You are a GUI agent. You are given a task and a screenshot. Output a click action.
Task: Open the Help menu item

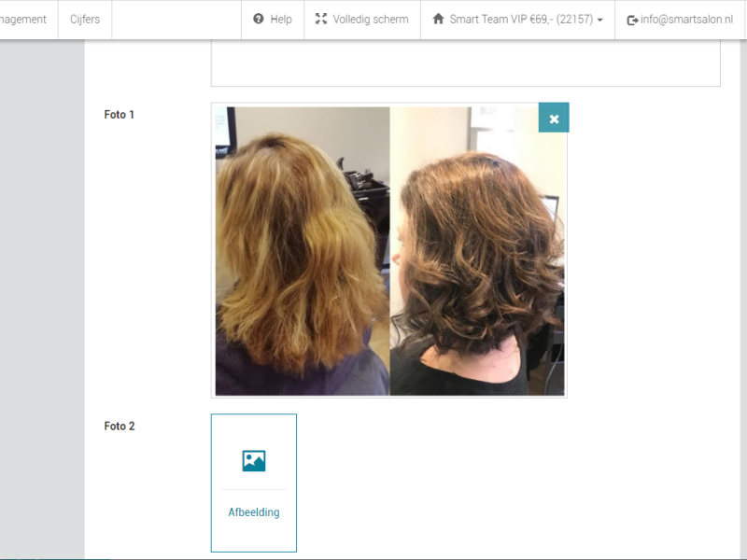(x=273, y=20)
